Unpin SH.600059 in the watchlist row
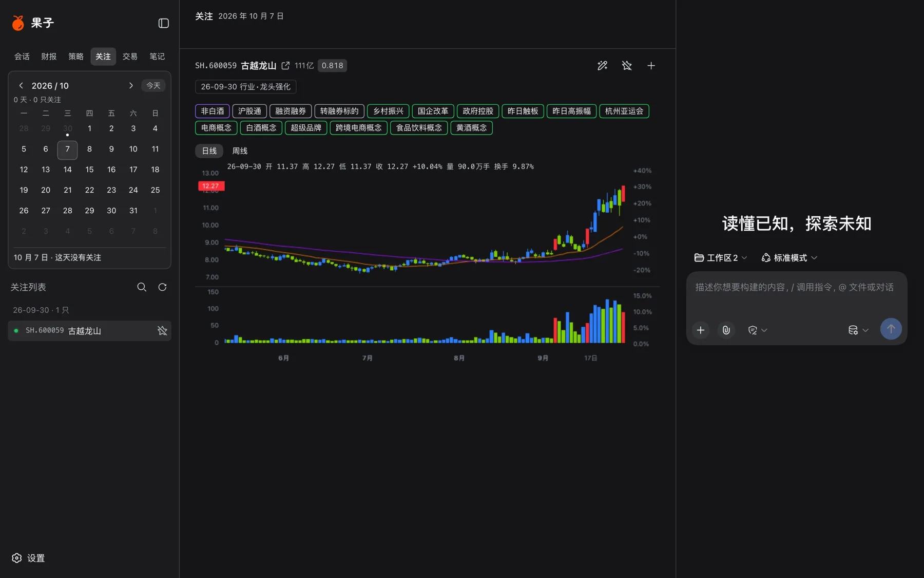 click(x=162, y=331)
